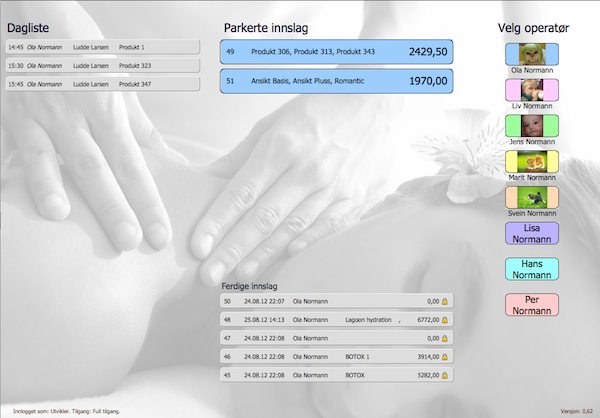This screenshot has width=600, height=418.
Task: Click lock icon on entry 47
Action: 445,339
